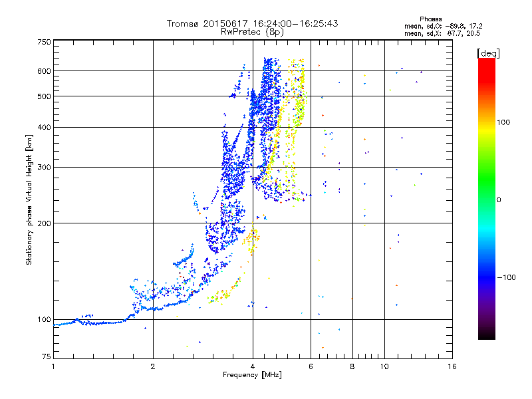532x399 pixels.
Task: Click the "750" height axis tick label
Action: point(44,42)
